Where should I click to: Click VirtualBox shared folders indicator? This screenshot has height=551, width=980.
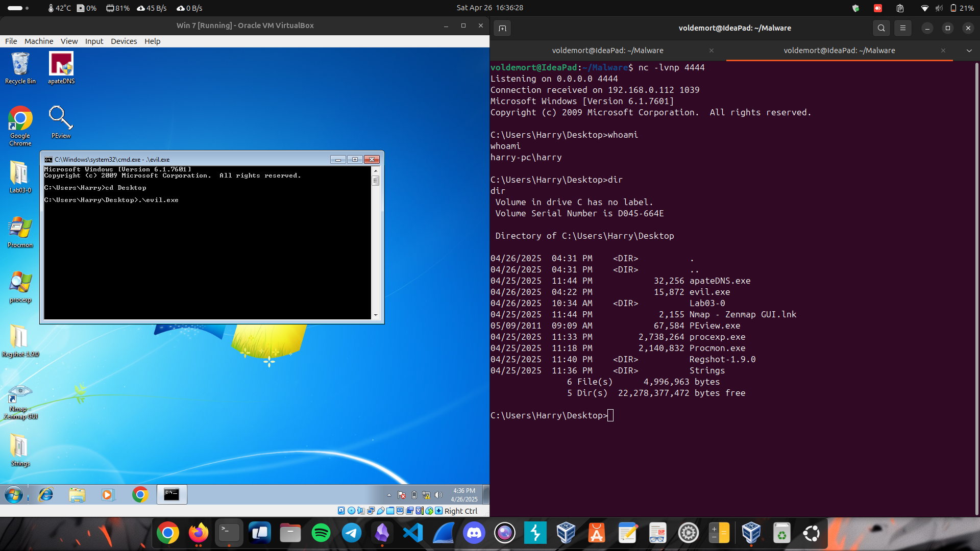pyautogui.click(x=390, y=511)
